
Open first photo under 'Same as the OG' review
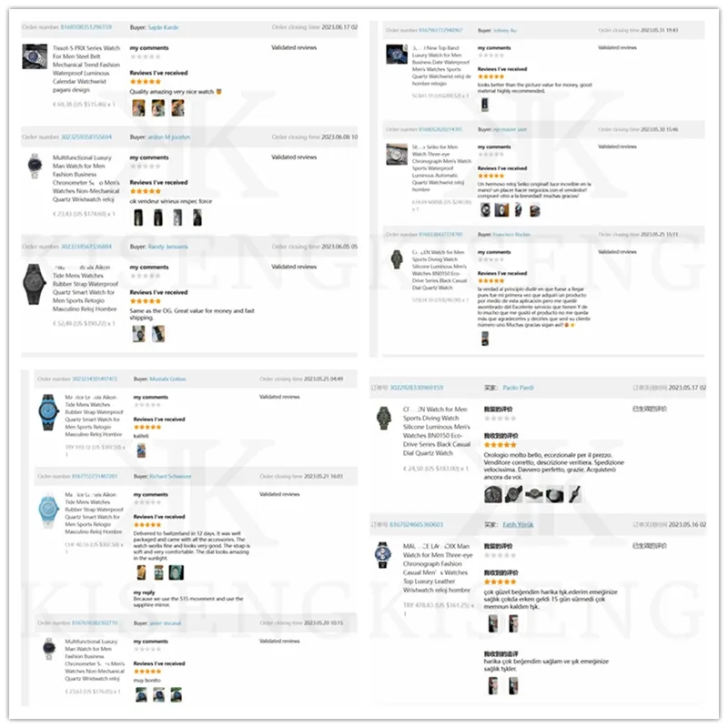point(138,333)
